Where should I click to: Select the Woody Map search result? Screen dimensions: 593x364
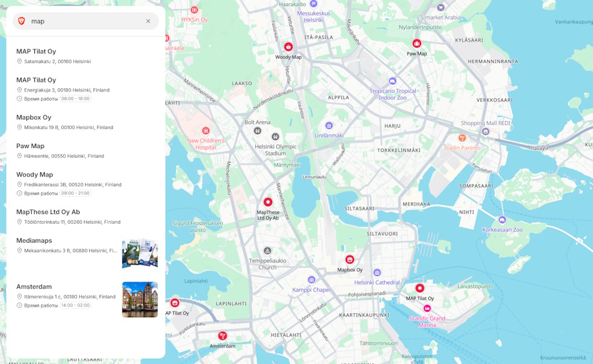(86, 184)
